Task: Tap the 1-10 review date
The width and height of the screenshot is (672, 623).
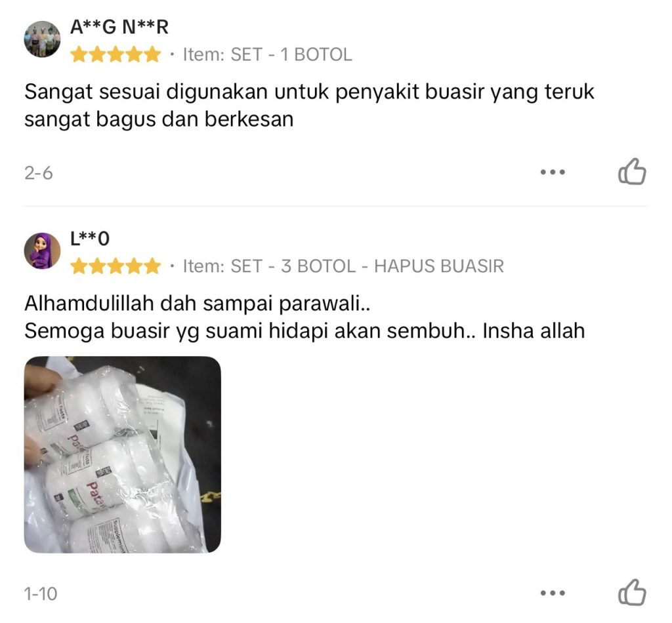Action: pos(40,594)
